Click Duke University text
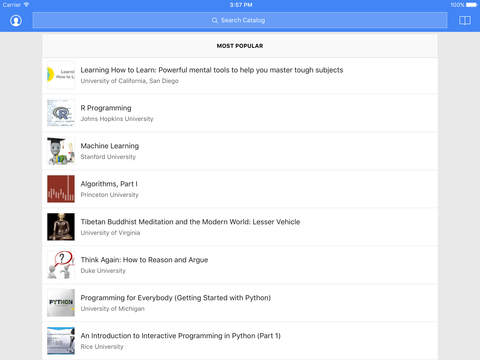The image size is (480, 360). pos(103,271)
